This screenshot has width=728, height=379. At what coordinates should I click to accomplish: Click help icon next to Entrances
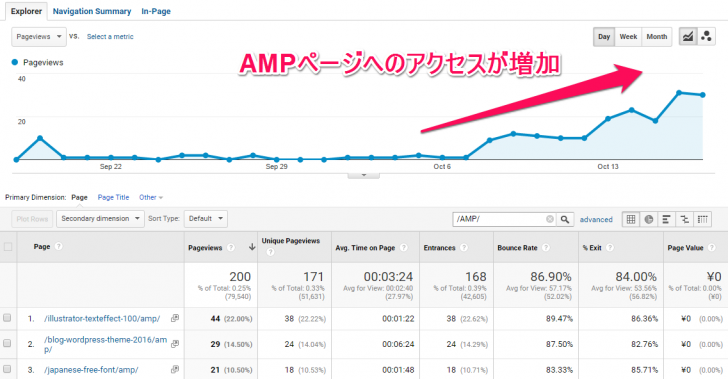point(463,248)
